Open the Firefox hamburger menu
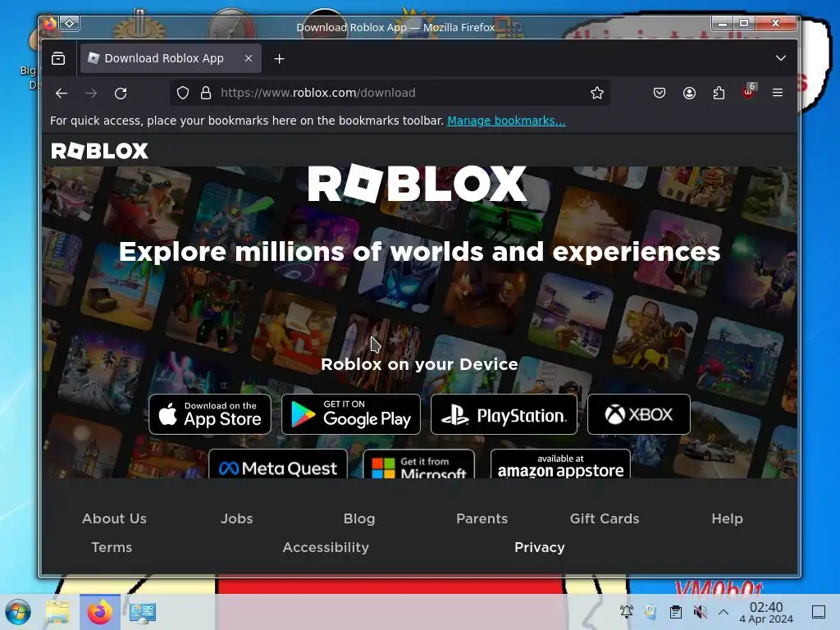This screenshot has height=630, width=840. pos(778,94)
